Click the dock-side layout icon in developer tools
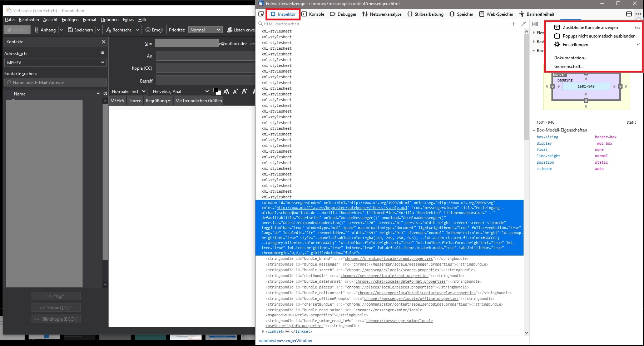The image size is (644, 346). [629, 14]
